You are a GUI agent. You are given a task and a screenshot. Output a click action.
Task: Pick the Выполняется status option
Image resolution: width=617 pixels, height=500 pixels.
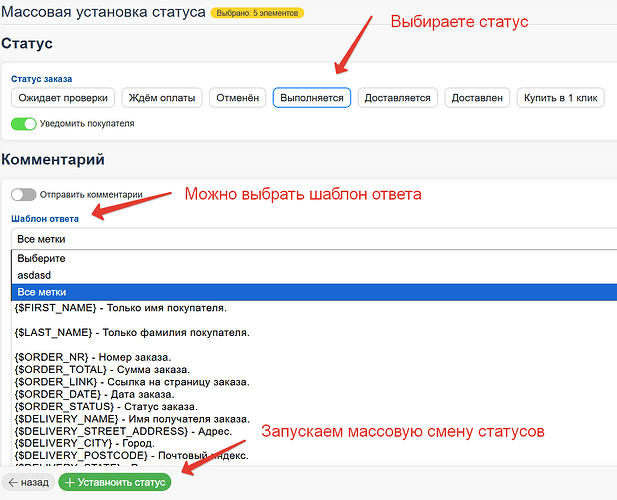click(x=312, y=98)
